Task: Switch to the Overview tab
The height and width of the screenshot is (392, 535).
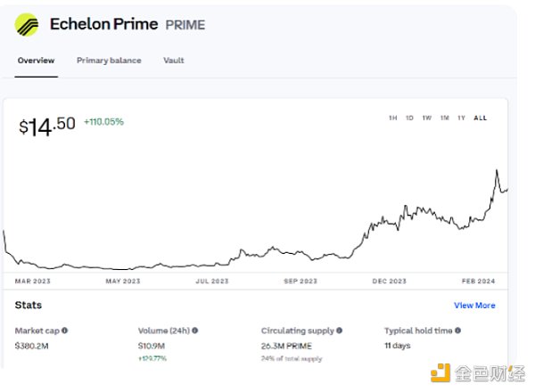Action: (36, 61)
